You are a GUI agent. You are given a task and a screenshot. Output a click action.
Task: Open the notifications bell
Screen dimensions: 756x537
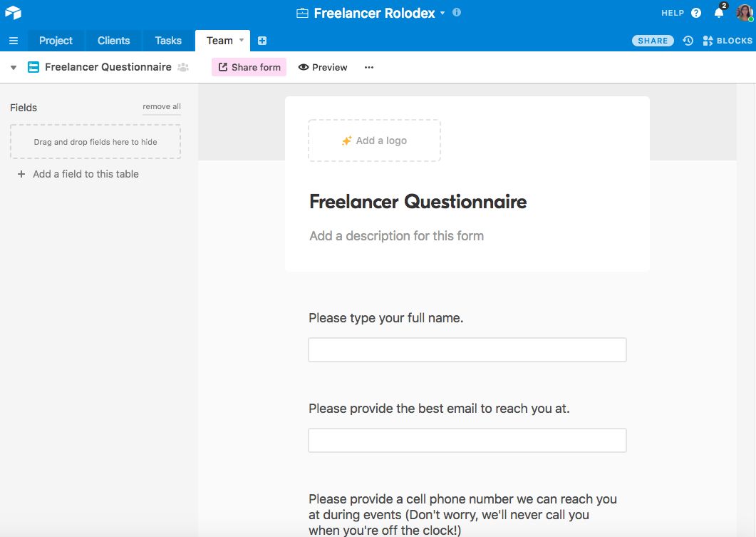click(x=719, y=13)
